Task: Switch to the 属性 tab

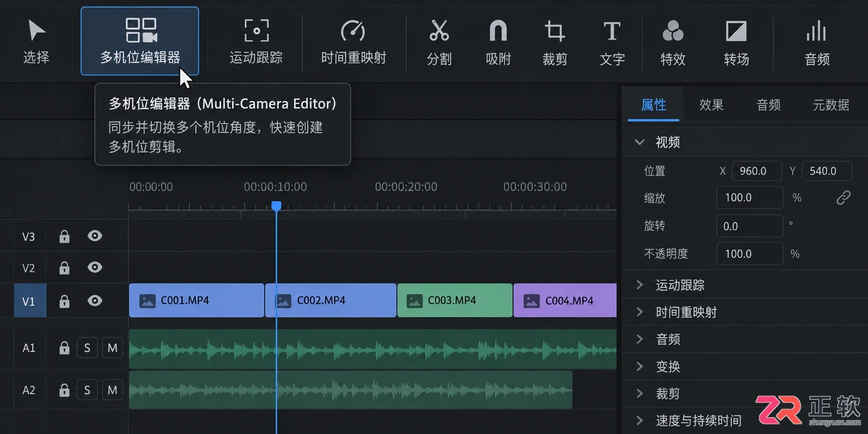Action: 653,105
